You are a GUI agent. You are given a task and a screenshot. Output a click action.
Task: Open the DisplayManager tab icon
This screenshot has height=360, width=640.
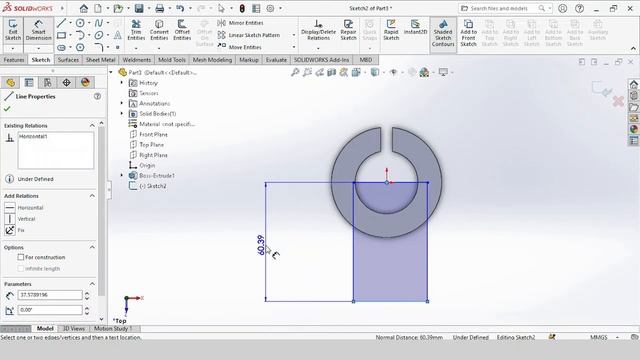point(85,82)
